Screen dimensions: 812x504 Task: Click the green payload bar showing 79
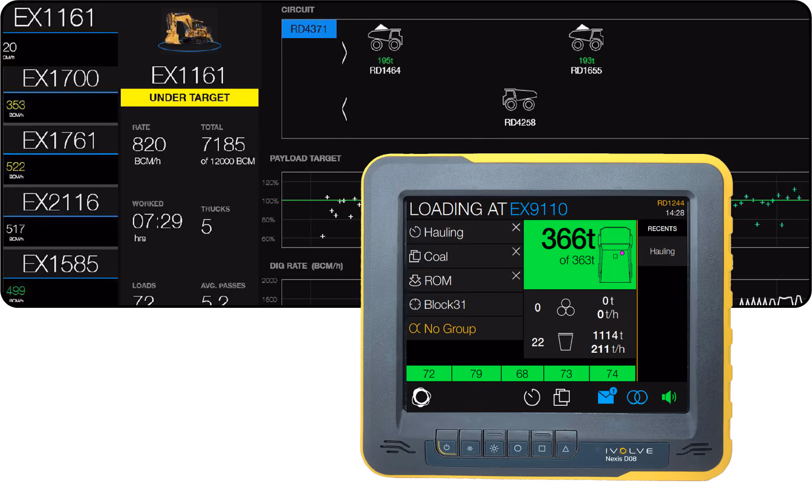tap(476, 374)
